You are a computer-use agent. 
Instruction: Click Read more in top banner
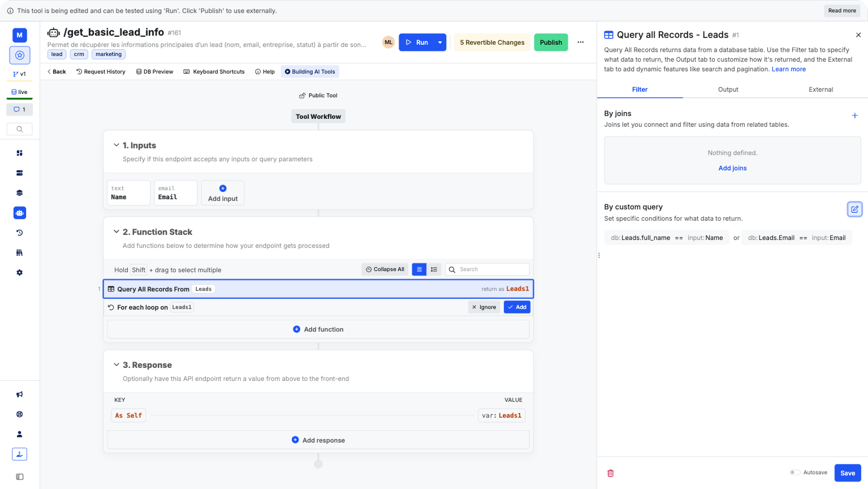(842, 11)
